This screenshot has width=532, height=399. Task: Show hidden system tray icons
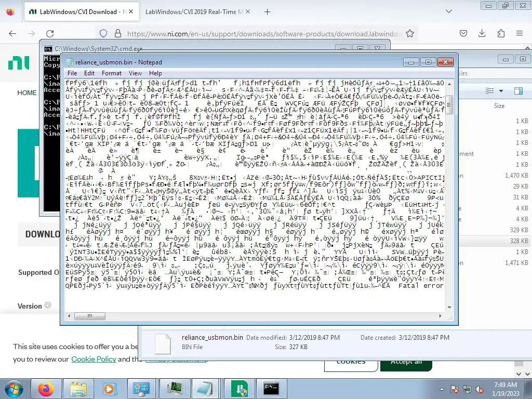coord(442,389)
